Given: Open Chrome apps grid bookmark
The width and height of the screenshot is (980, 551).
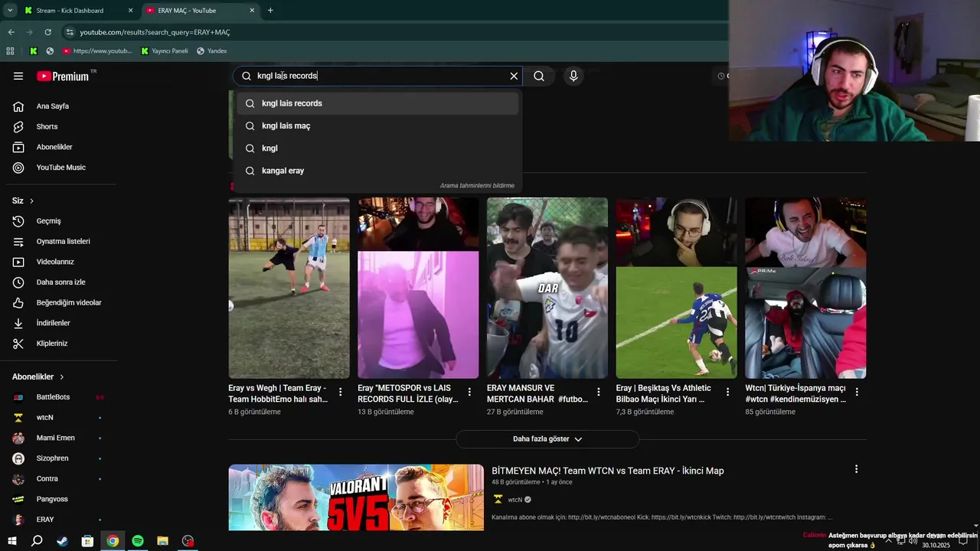Looking at the screenshot, I should [10, 51].
